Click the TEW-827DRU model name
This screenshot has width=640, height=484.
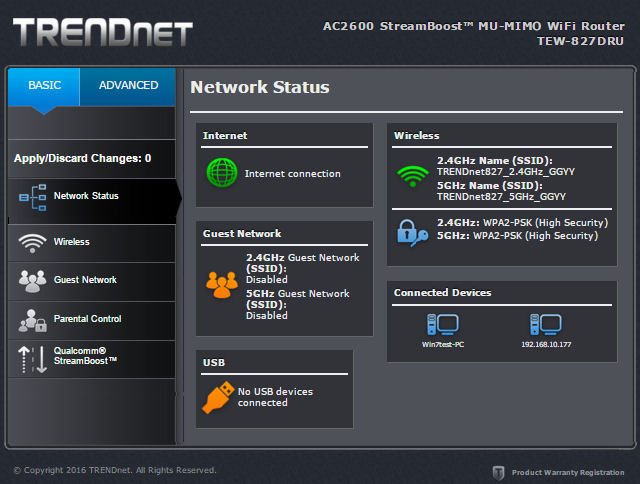point(580,41)
